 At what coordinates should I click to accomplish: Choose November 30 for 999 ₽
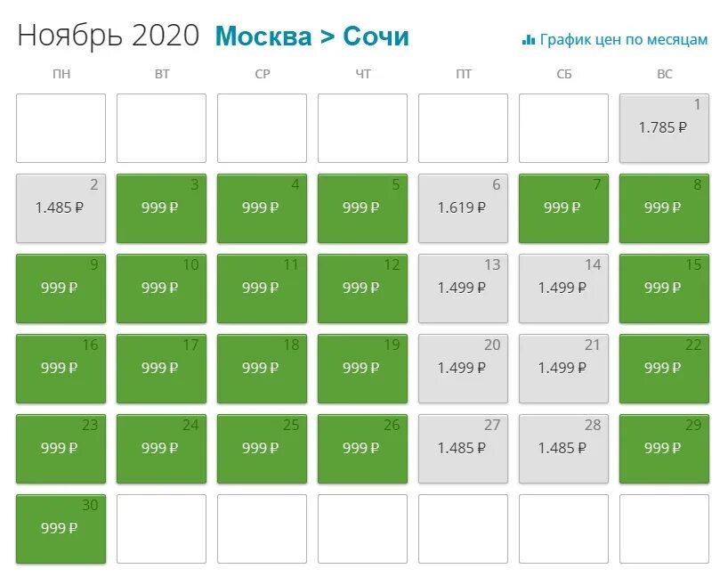click(61, 529)
